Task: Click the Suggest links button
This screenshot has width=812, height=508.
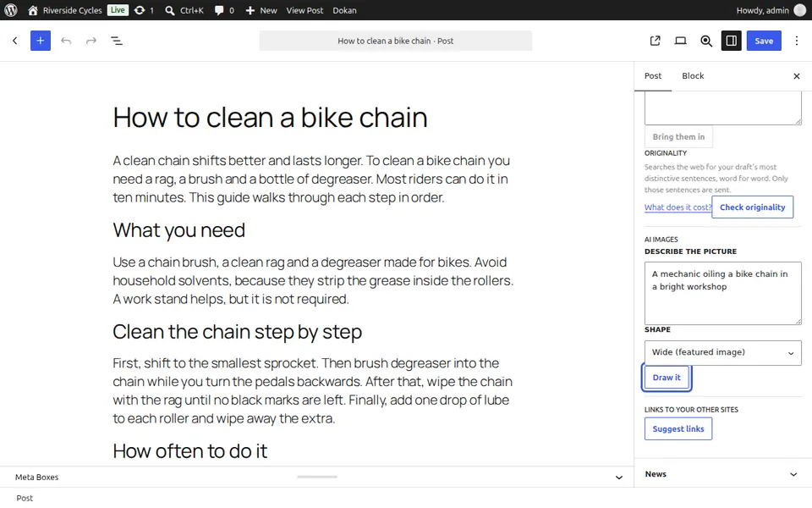Action: pyautogui.click(x=678, y=428)
